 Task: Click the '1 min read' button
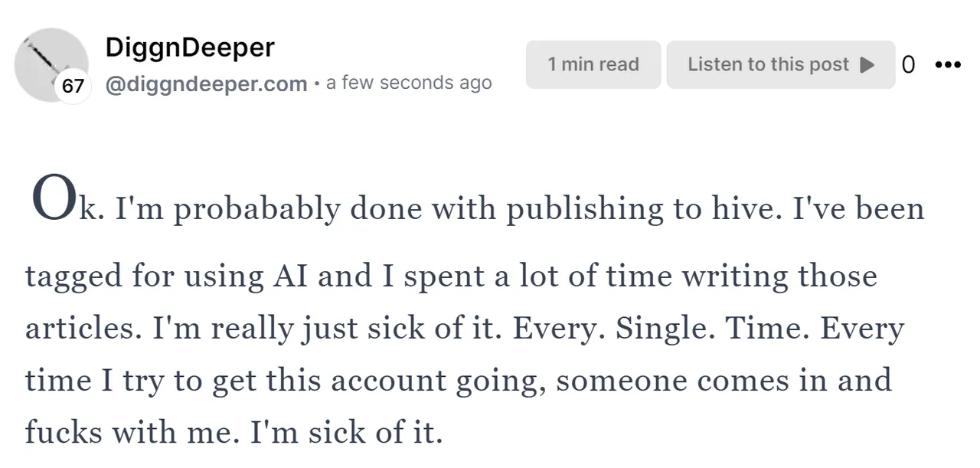[593, 64]
